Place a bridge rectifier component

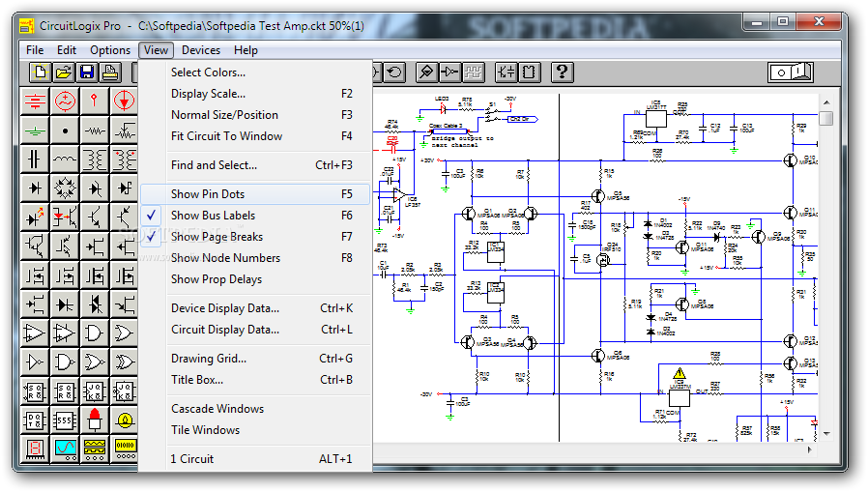tap(65, 188)
